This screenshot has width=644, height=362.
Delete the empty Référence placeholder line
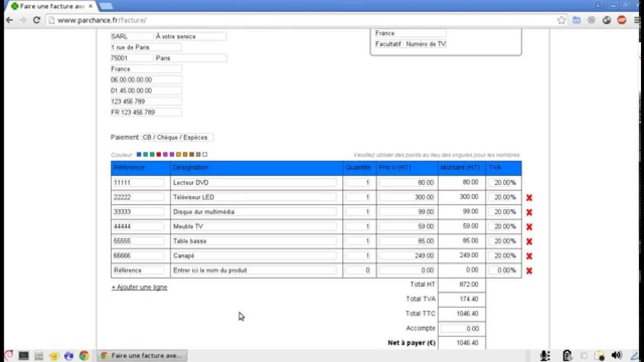click(529, 270)
